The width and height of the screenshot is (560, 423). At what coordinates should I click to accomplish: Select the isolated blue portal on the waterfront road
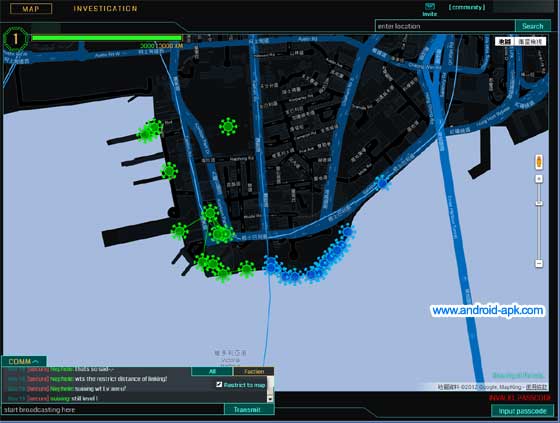pos(382,183)
